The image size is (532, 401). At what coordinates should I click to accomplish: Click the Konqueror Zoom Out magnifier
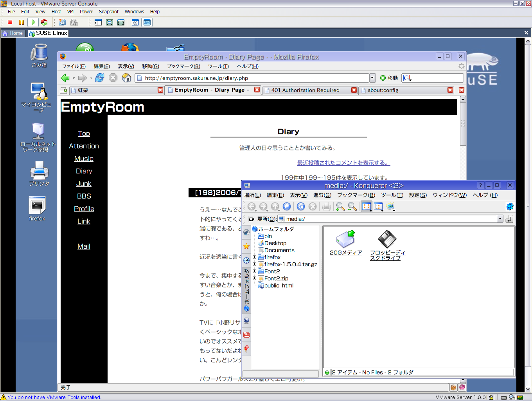(x=352, y=206)
